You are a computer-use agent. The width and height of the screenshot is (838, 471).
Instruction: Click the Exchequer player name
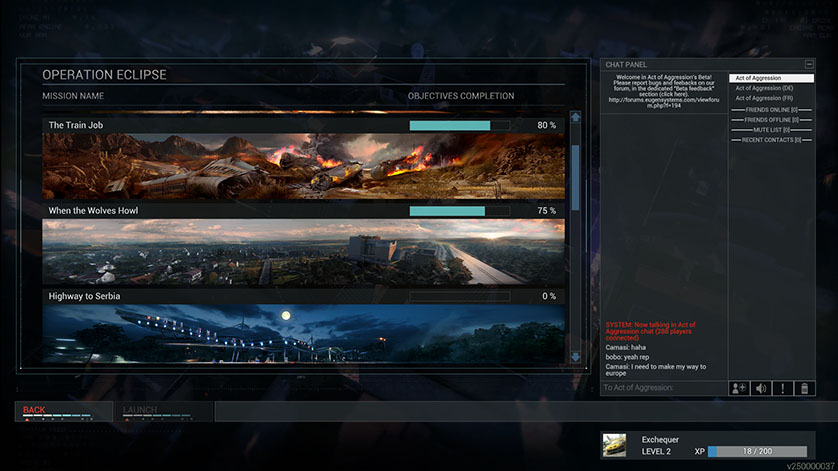[x=660, y=439]
